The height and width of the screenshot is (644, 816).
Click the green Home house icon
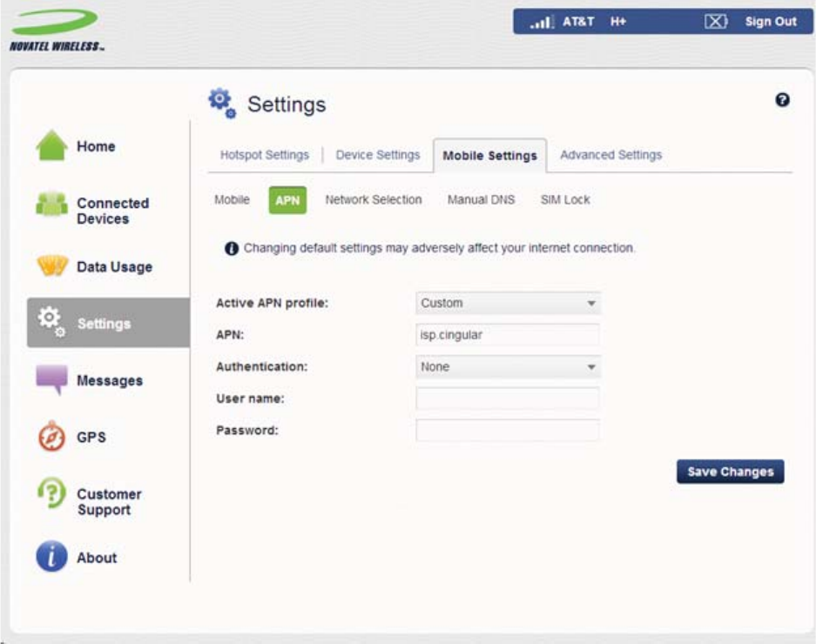pyautogui.click(x=51, y=145)
